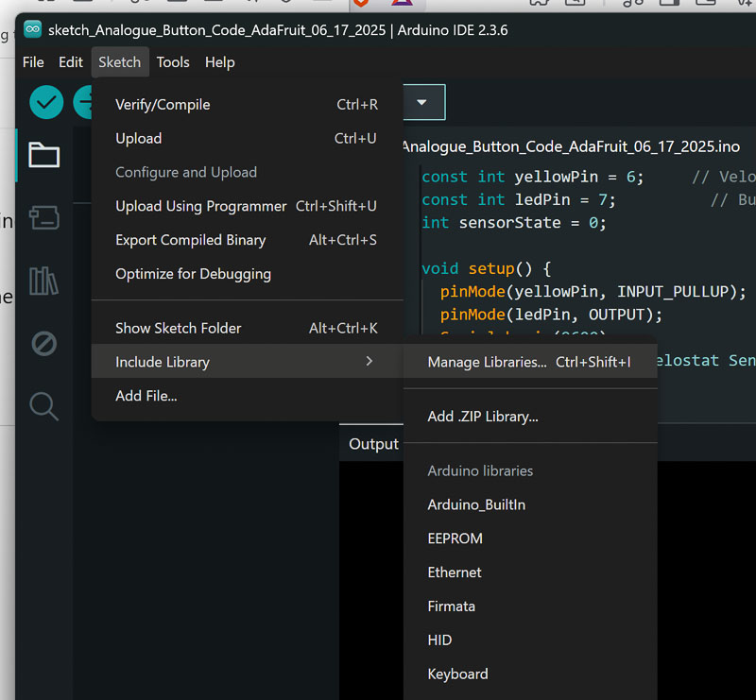
Task: Expand the Include Library submenu arrow
Action: pos(369,362)
